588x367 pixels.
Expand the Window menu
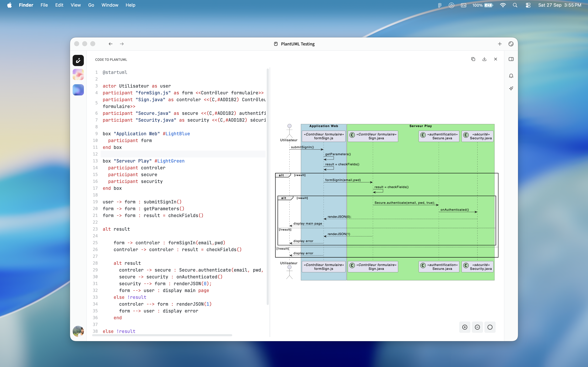click(x=110, y=5)
